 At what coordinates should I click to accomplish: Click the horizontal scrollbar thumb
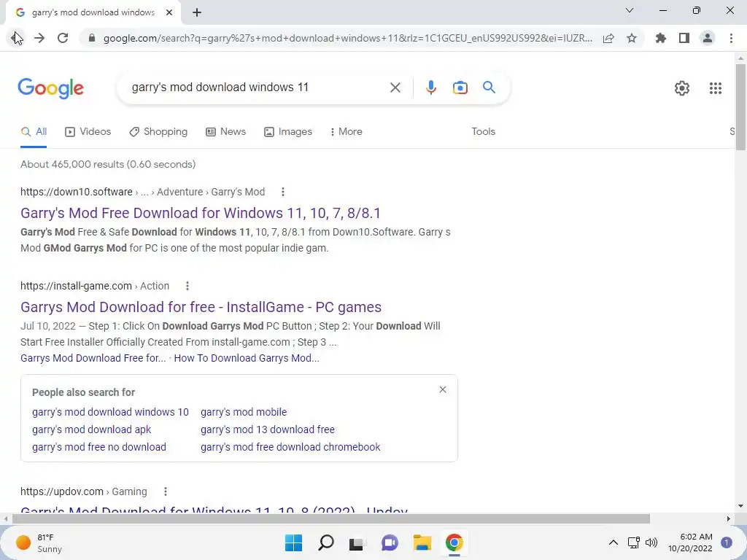coord(331,518)
